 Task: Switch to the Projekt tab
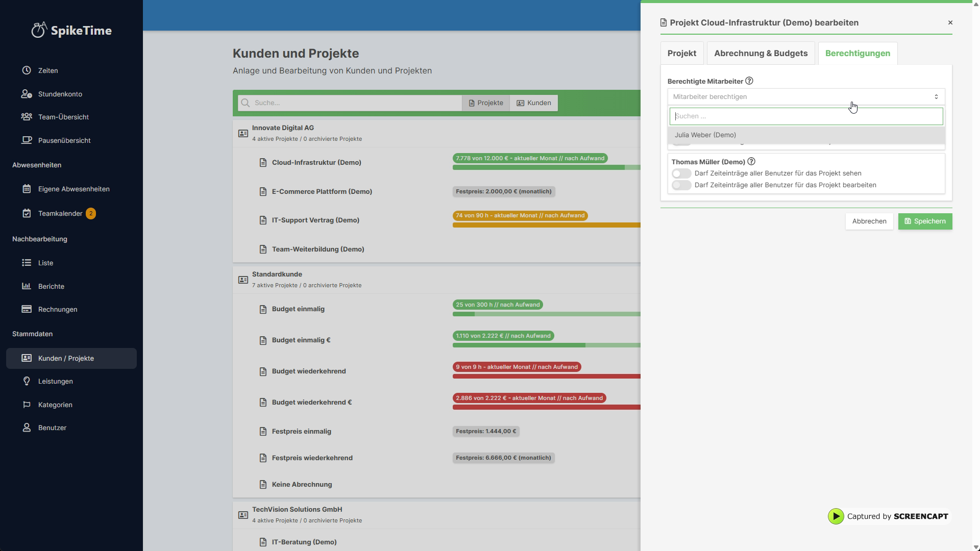pyautogui.click(x=681, y=54)
